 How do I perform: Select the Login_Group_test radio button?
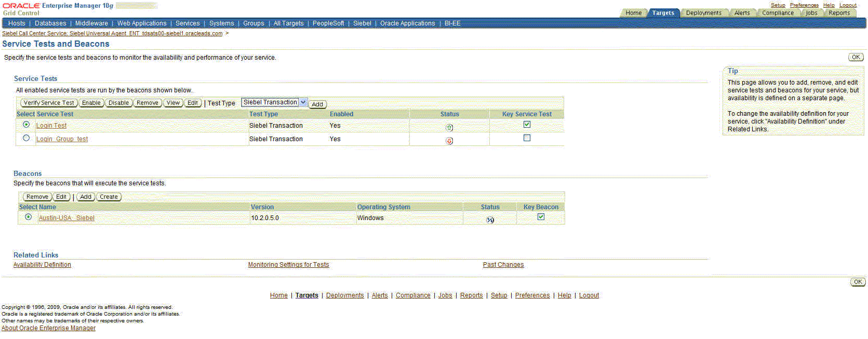[x=26, y=138]
